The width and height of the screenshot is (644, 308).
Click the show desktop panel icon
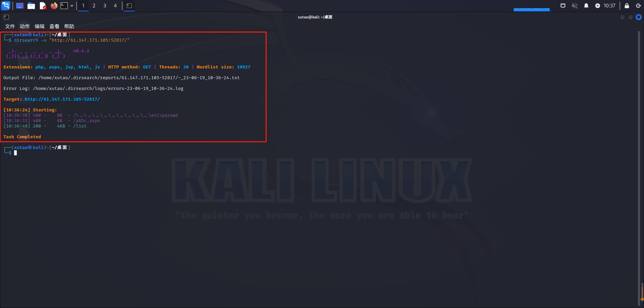pos(20,6)
